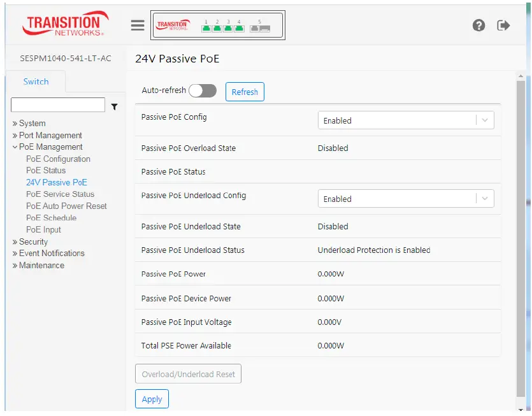Click the Refresh button
The width and height of the screenshot is (532, 416).
[x=245, y=92]
